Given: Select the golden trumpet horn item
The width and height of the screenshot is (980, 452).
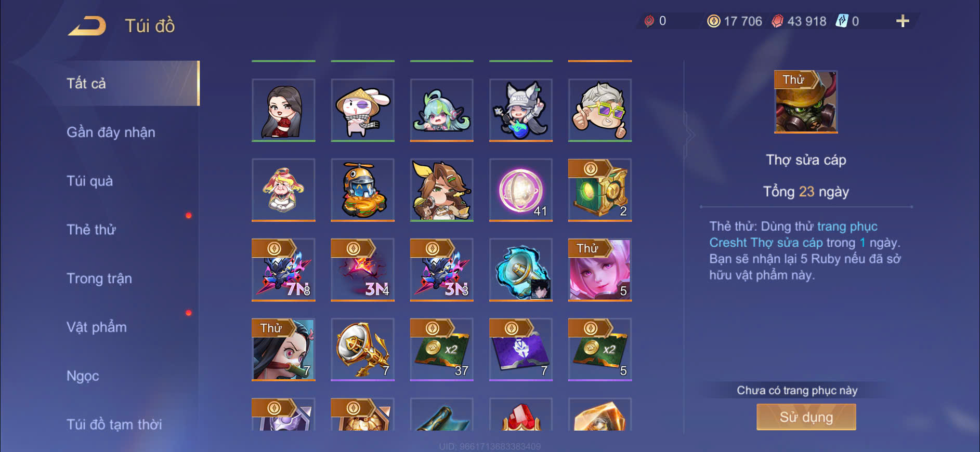Looking at the screenshot, I should [x=362, y=350].
